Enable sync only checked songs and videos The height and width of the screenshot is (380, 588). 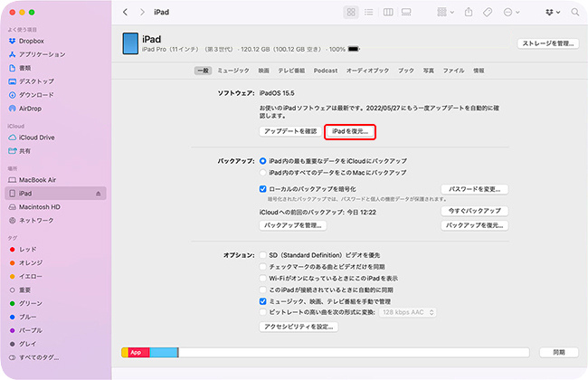pyautogui.click(x=263, y=267)
